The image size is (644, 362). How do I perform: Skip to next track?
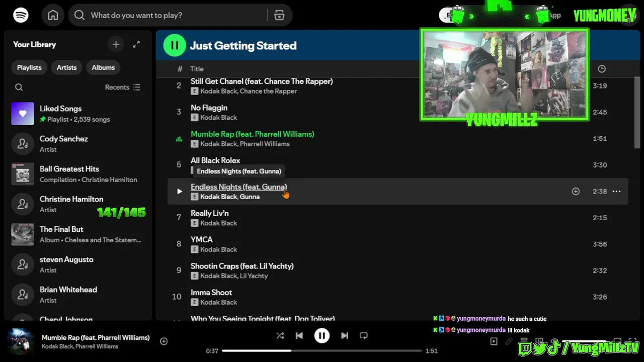point(345,336)
